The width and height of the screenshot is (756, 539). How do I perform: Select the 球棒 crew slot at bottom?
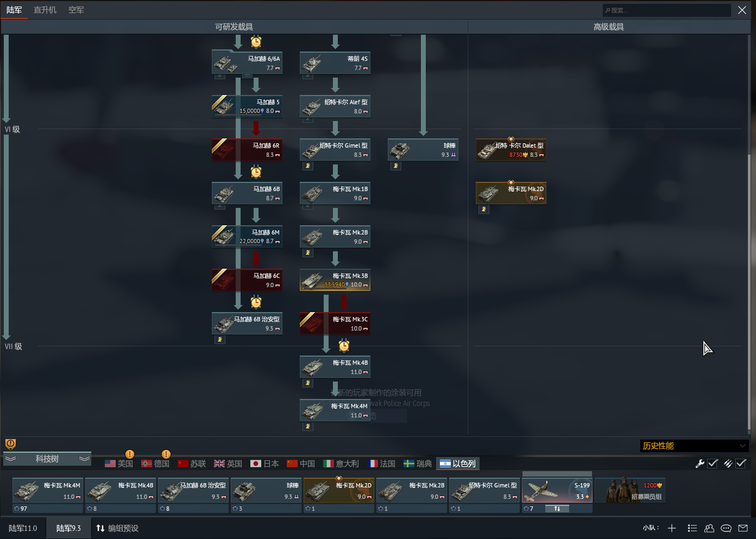click(266, 490)
